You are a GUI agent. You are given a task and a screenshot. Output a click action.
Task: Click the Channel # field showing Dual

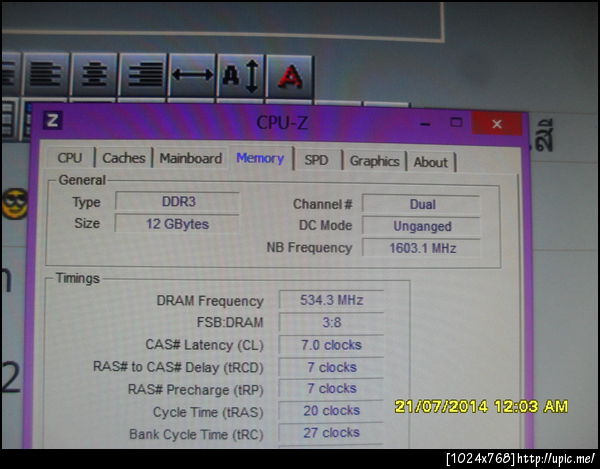[x=422, y=204]
